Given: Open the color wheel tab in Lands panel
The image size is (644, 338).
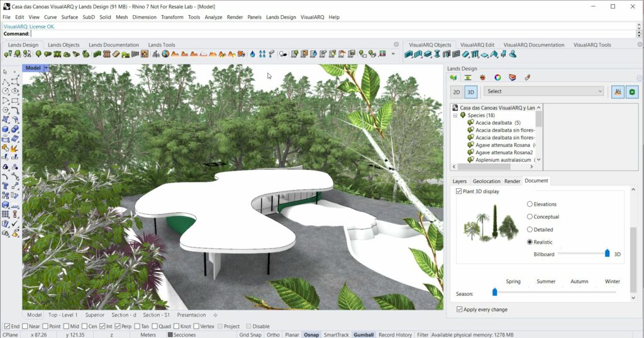Looking at the screenshot, I should tap(497, 77).
